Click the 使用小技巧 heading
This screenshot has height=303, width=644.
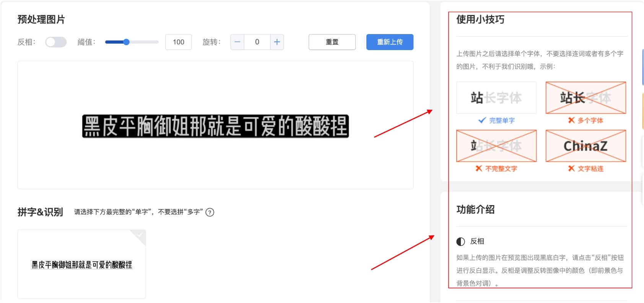click(x=480, y=19)
